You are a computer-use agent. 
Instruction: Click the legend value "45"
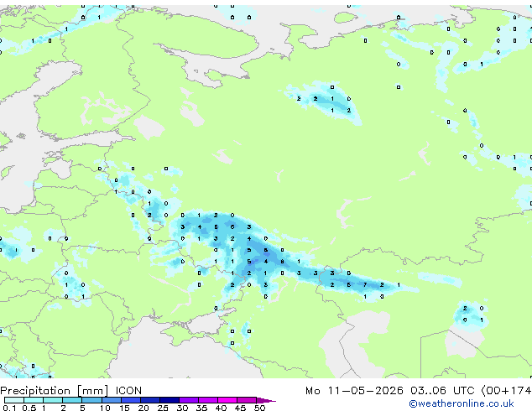(240, 408)
